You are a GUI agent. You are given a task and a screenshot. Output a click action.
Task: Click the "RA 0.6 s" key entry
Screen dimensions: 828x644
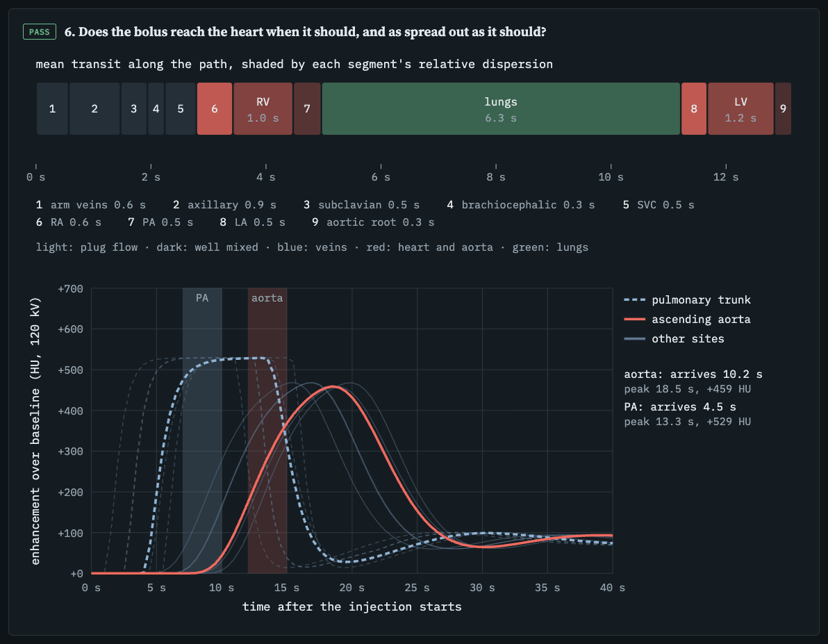click(69, 222)
